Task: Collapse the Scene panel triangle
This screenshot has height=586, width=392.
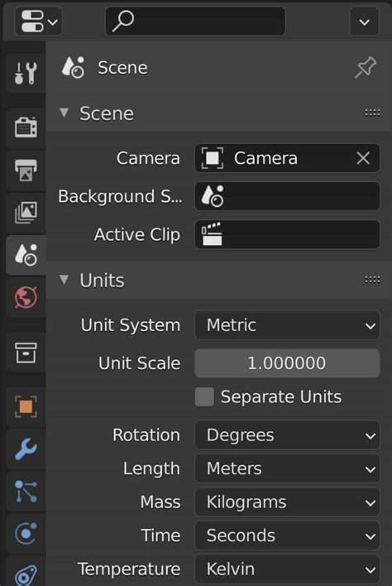Action: pyautogui.click(x=65, y=113)
